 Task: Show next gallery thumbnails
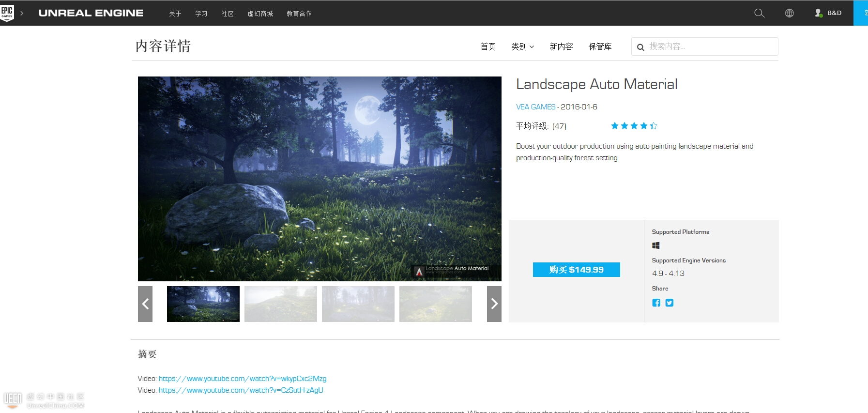pos(494,304)
